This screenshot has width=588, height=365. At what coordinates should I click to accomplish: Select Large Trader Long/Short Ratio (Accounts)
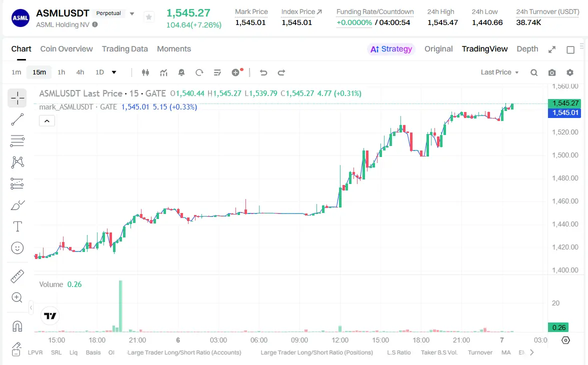click(x=184, y=352)
